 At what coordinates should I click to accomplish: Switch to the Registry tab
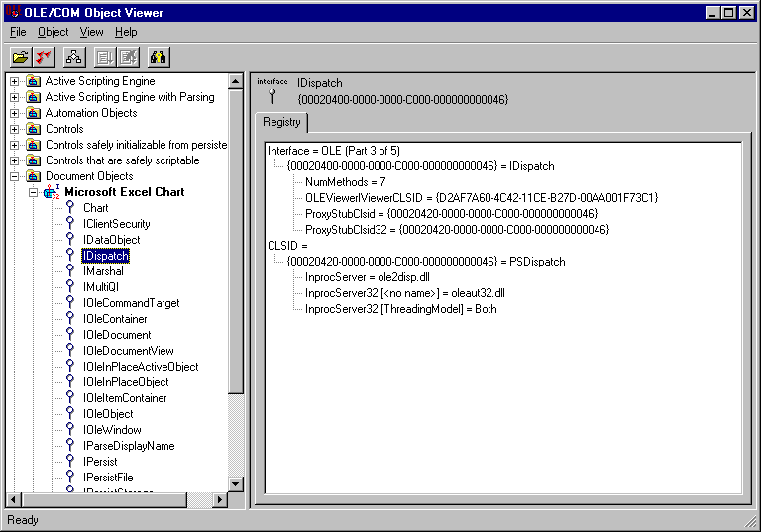[x=281, y=122]
